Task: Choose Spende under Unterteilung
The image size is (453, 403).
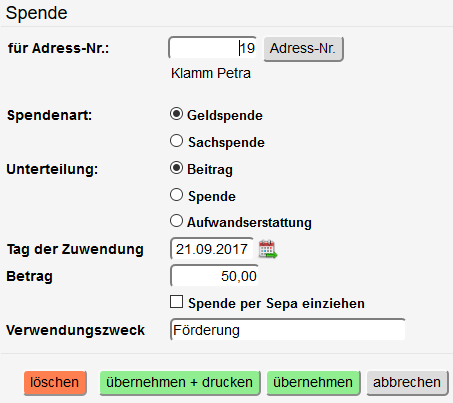Action: tap(176, 195)
